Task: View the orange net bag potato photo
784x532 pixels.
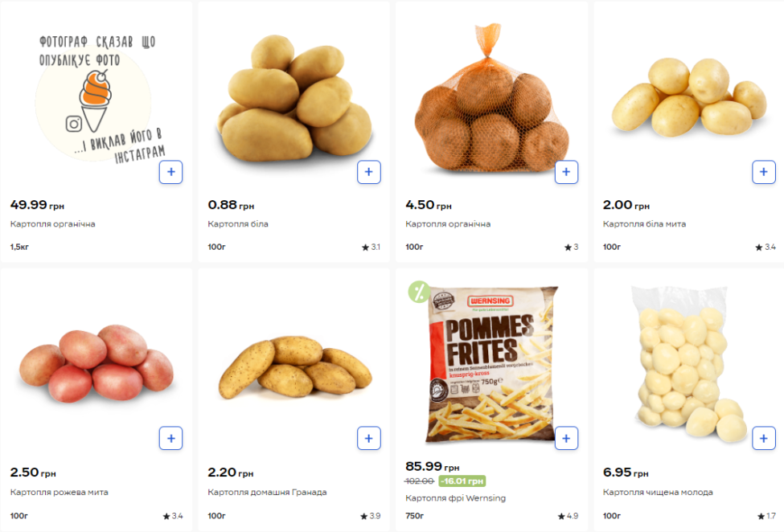Action: (492, 99)
